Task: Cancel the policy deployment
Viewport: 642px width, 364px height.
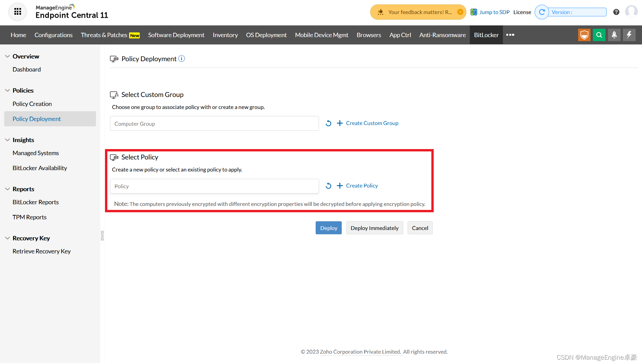Action: pyautogui.click(x=420, y=228)
